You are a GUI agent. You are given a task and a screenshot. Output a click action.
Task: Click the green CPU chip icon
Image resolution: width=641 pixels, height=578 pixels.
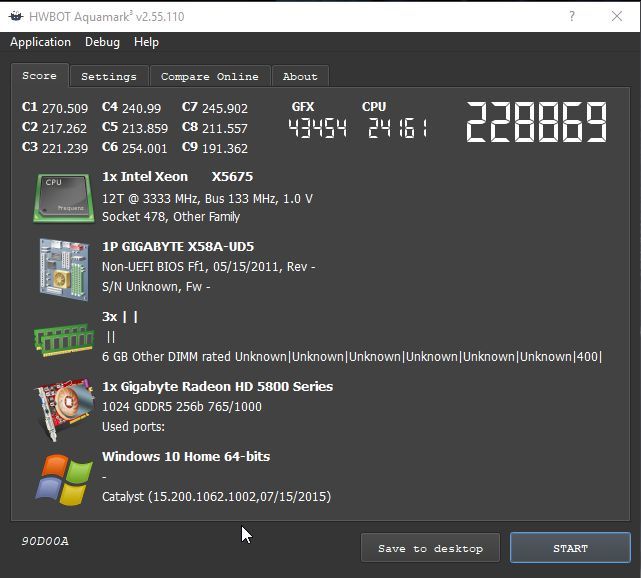pyautogui.click(x=63, y=198)
